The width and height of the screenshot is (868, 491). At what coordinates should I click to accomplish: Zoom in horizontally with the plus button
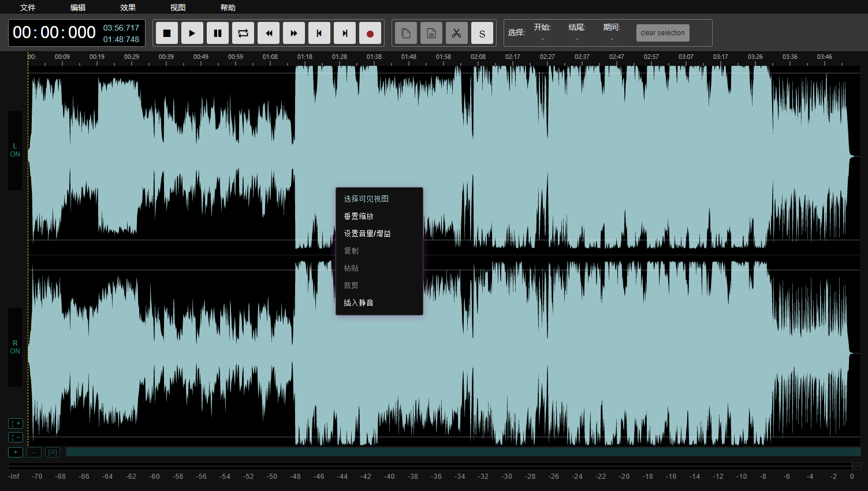[x=16, y=452]
